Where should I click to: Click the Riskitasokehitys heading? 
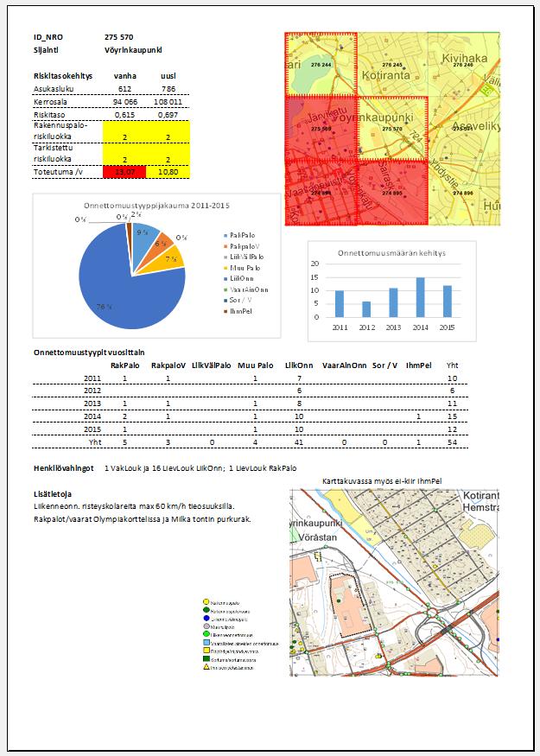[63, 76]
